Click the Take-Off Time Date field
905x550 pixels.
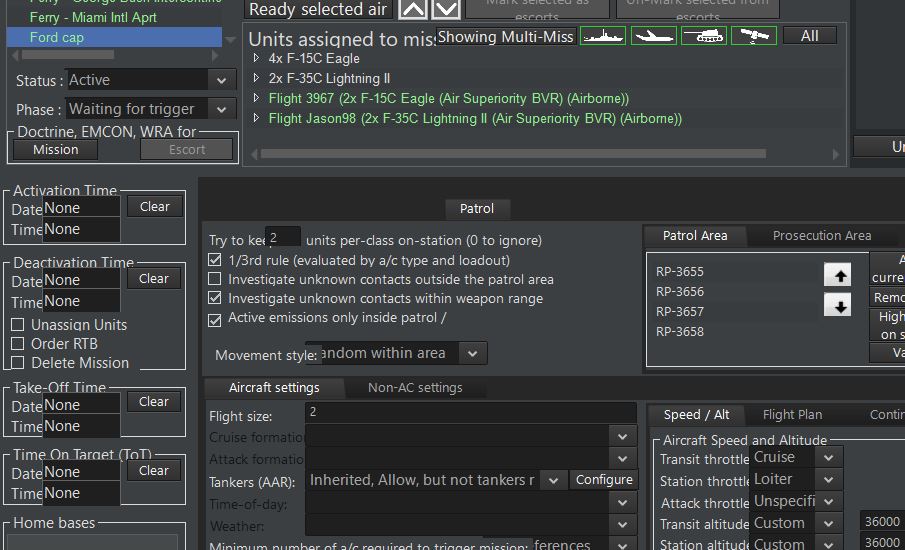[x=81, y=405]
